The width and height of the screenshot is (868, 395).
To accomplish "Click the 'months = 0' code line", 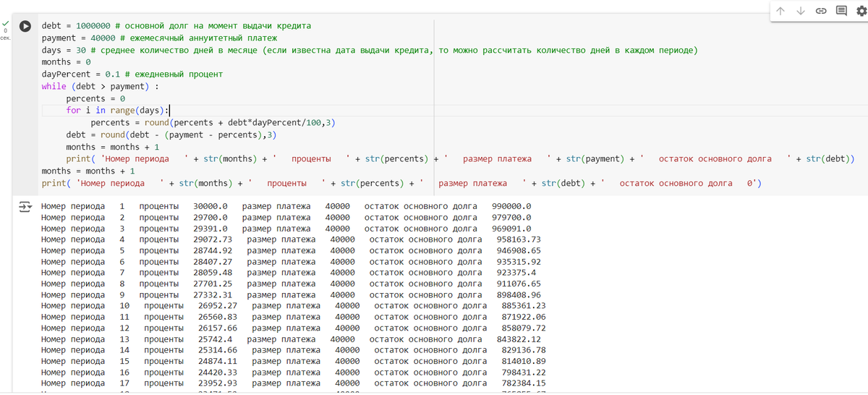I will coord(67,62).
